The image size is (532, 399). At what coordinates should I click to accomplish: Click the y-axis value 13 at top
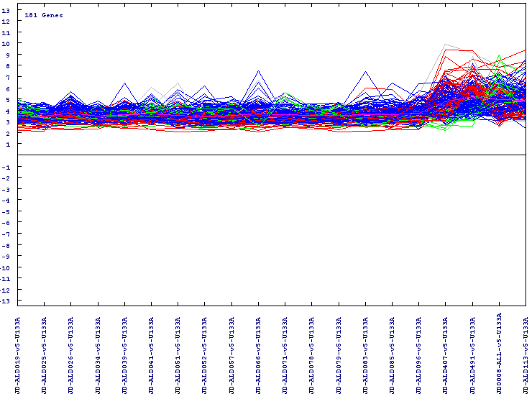pos(6,10)
